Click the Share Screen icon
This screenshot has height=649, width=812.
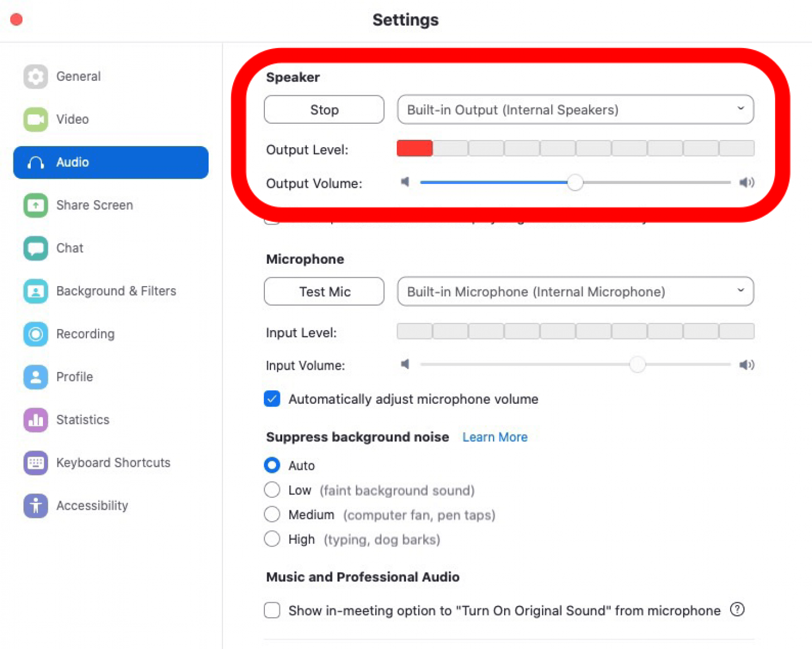[x=36, y=205]
